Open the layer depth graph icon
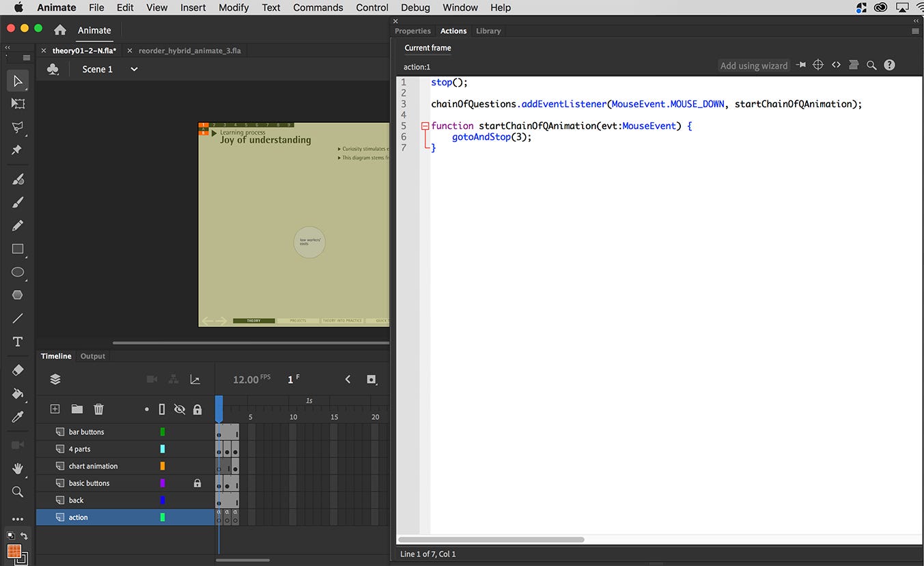Image resolution: width=924 pixels, height=566 pixels. tap(195, 380)
